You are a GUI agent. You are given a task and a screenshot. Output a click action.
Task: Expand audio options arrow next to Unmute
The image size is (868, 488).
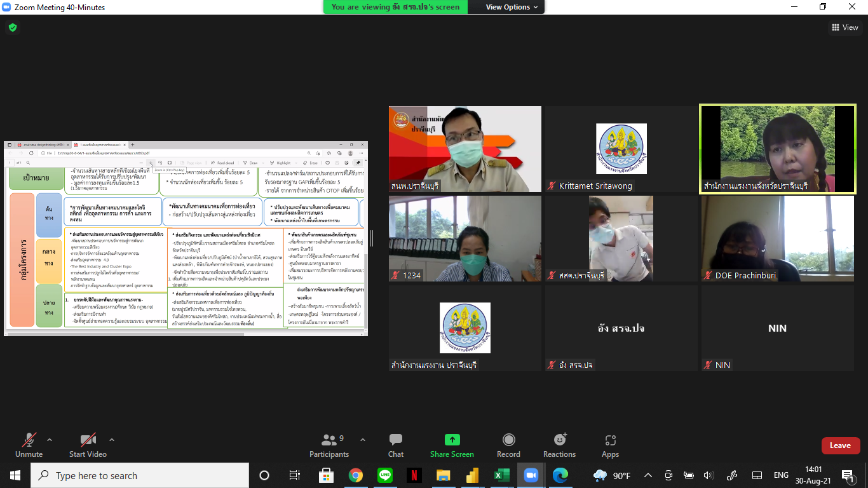50,440
